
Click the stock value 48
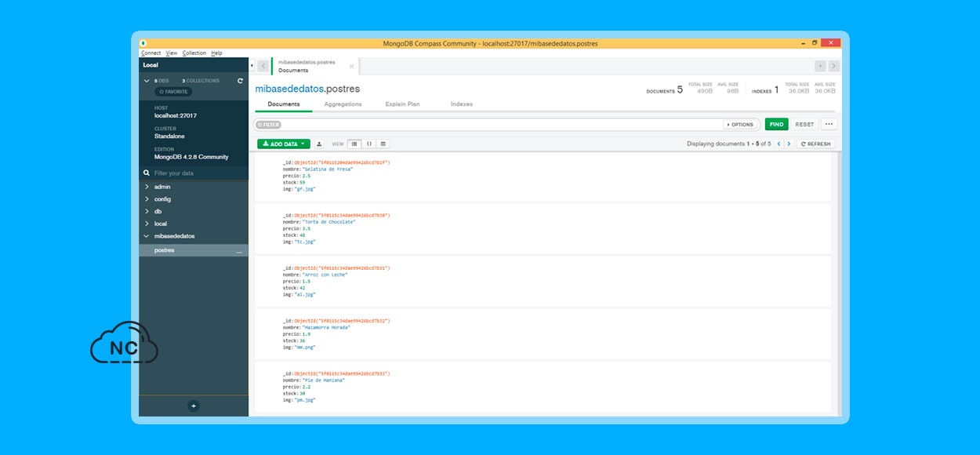tap(302, 235)
